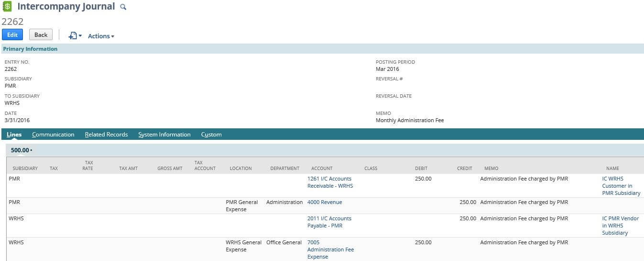Open the new document plus icon menu
Image resolution: width=644 pixels, height=261 pixels.
[x=75, y=36]
